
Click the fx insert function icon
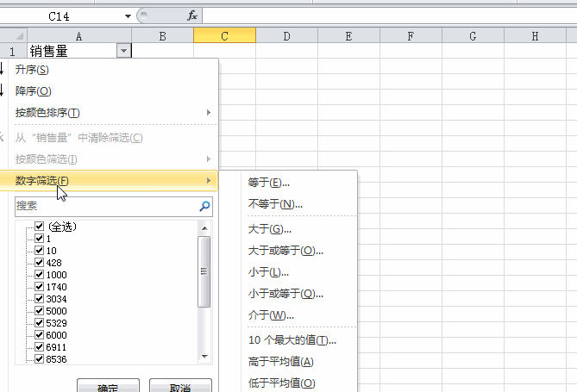[x=192, y=16]
